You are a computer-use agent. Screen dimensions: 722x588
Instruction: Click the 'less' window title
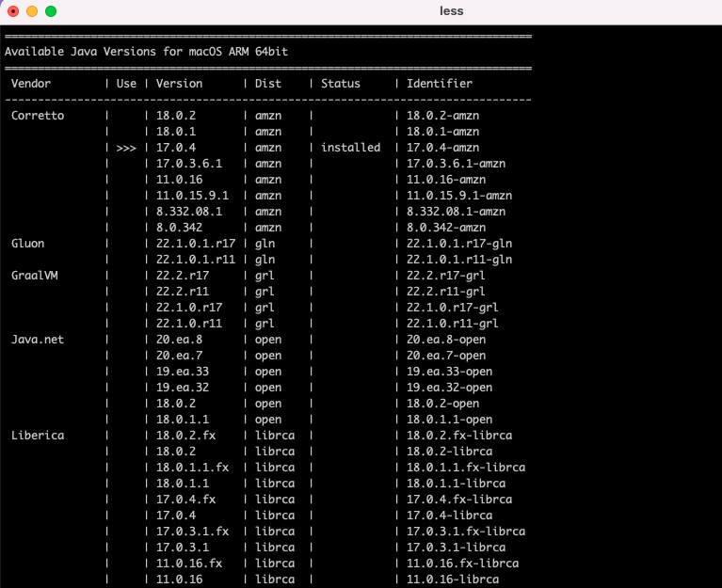(x=451, y=10)
